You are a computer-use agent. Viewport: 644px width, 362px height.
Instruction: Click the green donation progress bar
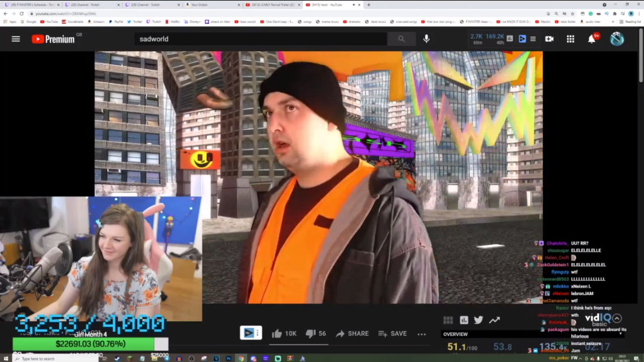91,344
